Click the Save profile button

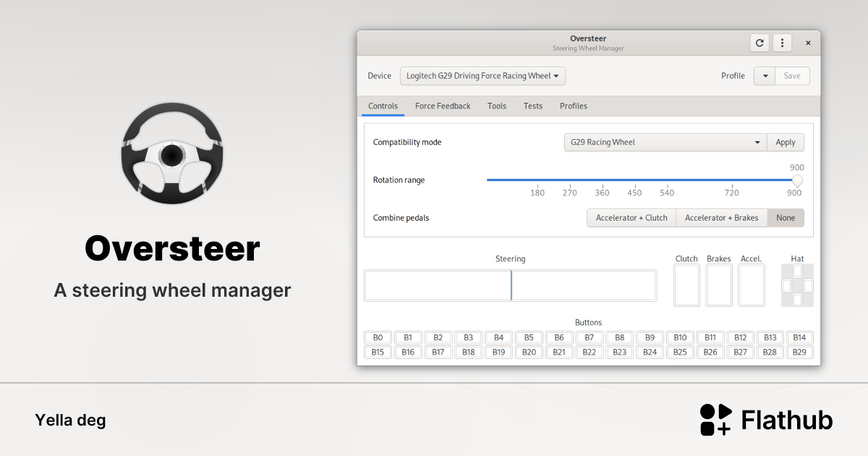click(x=792, y=76)
